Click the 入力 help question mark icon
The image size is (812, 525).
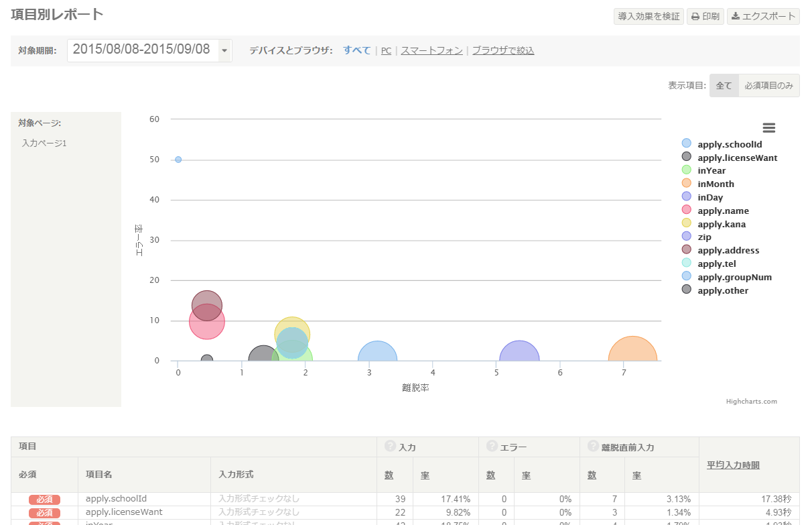(390, 447)
